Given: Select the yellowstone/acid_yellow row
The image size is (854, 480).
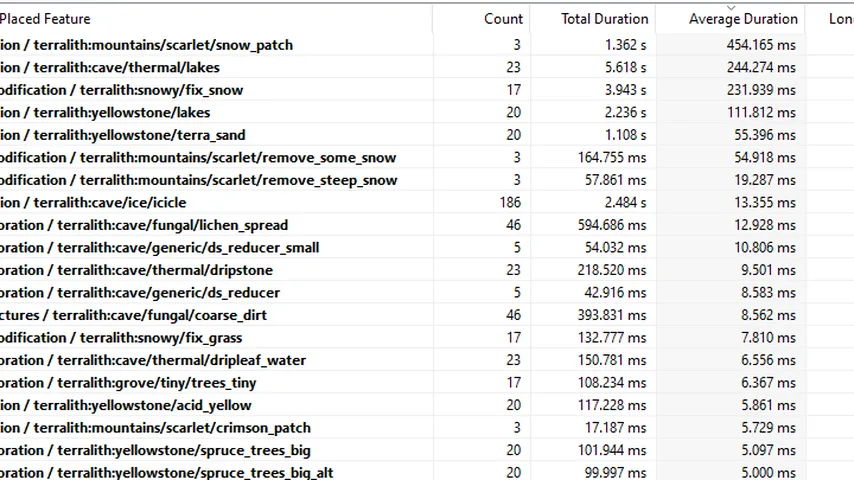Looking at the screenshot, I should (126, 405).
